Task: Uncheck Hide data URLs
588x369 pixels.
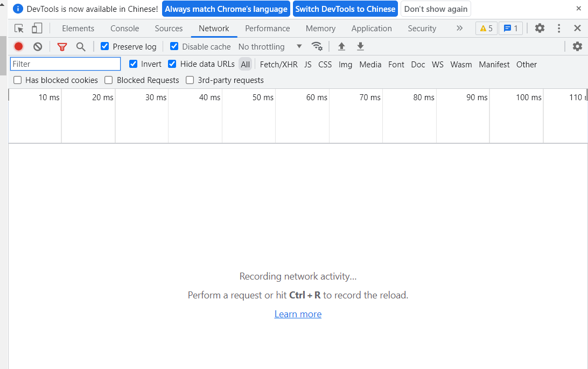Action: [172, 64]
